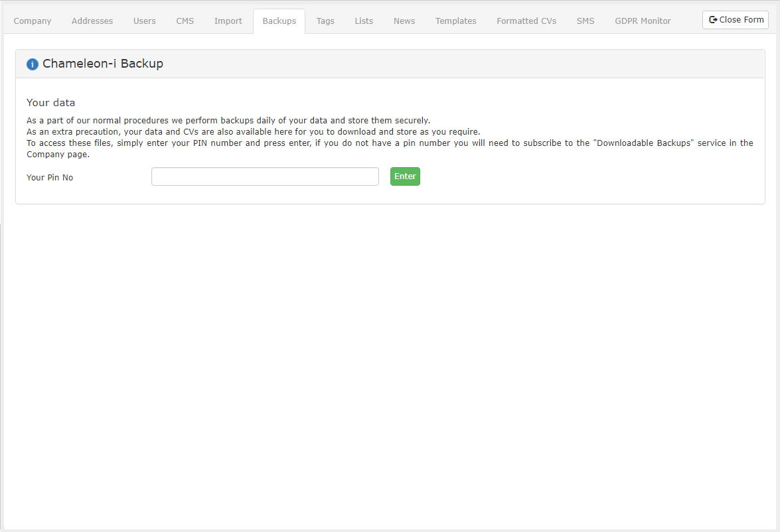
Task: Click the Chameleon-i Backup heading text
Action: [103, 64]
